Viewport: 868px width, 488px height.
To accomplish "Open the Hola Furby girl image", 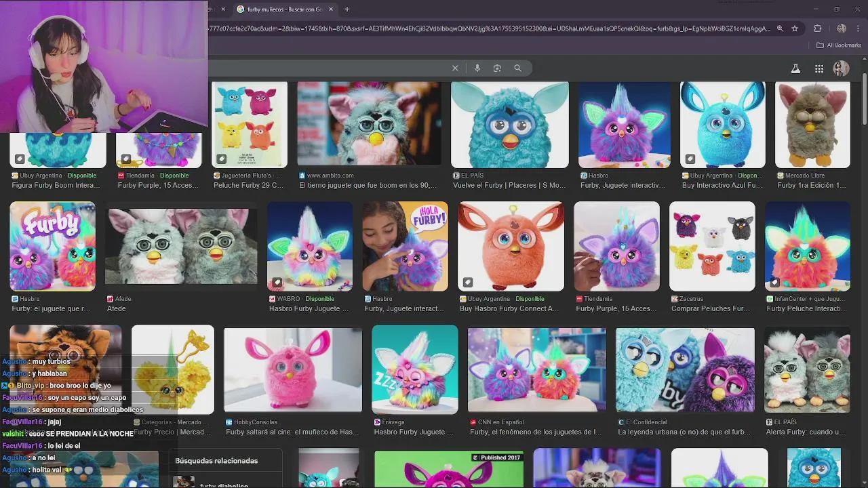I will [x=405, y=246].
